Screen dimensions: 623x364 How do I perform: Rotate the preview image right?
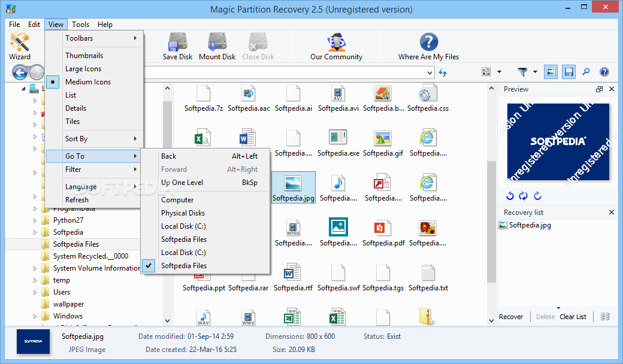click(x=537, y=196)
